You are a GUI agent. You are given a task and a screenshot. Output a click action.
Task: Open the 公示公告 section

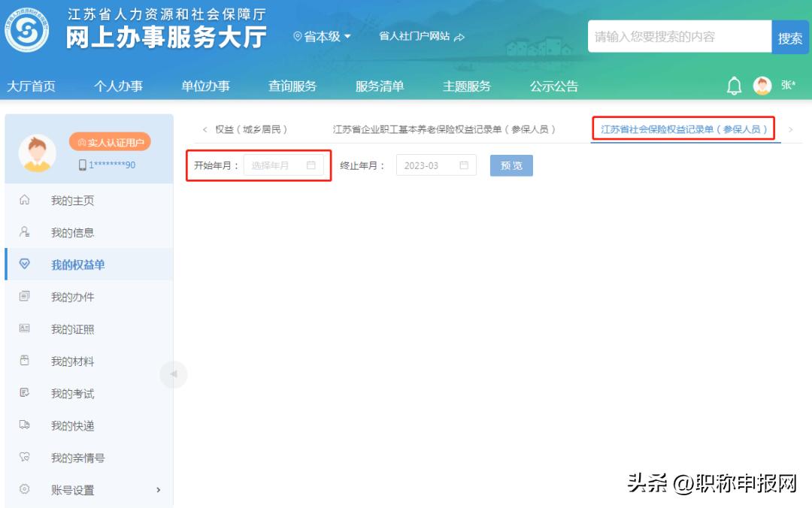(x=554, y=86)
